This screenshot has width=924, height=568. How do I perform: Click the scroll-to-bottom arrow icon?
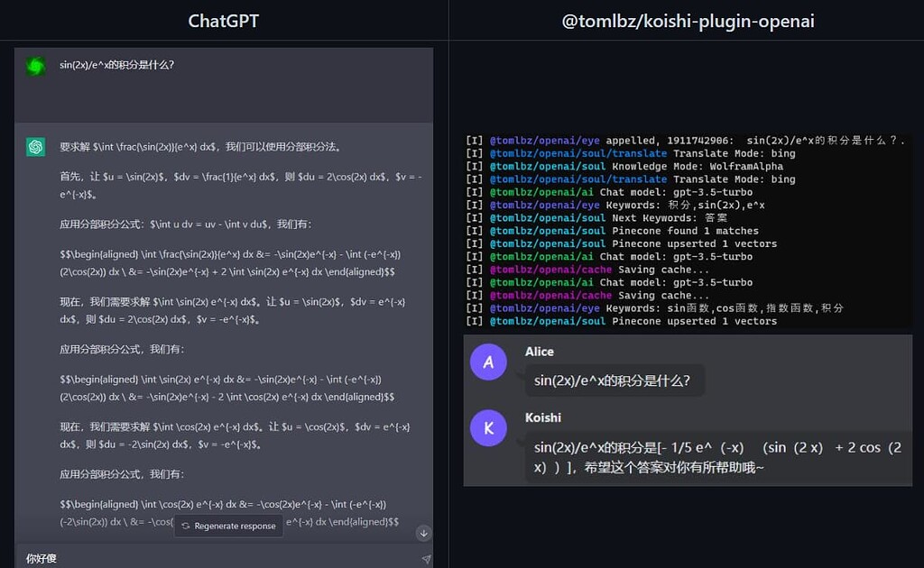tap(423, 533)
